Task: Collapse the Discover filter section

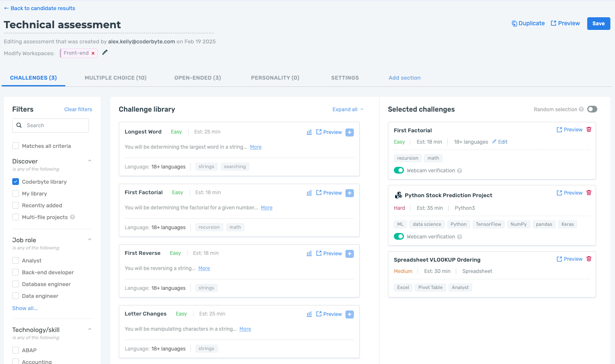Action: tap(89, 161)
